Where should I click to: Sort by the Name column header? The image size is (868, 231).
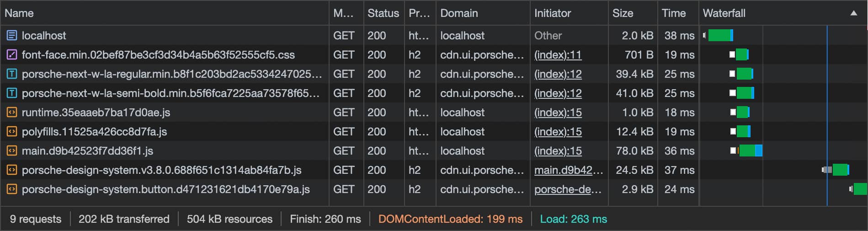click(x=165, y=13)
